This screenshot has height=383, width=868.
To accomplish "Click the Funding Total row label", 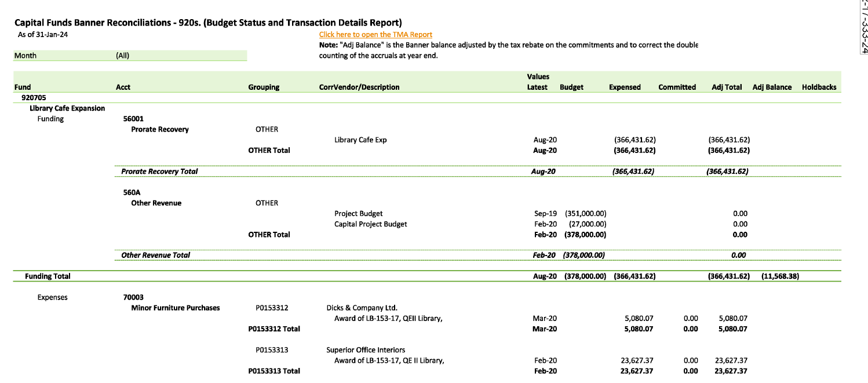I will point(48,276).
